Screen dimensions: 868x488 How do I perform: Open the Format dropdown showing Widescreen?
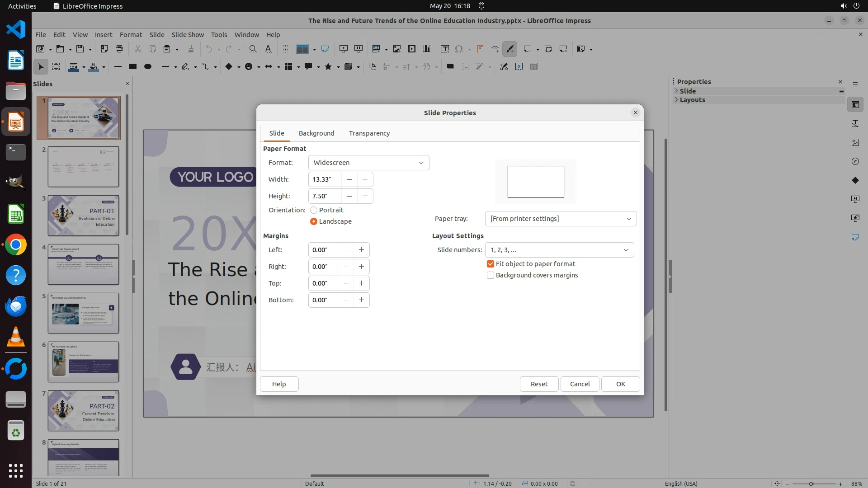coord(368,163)
